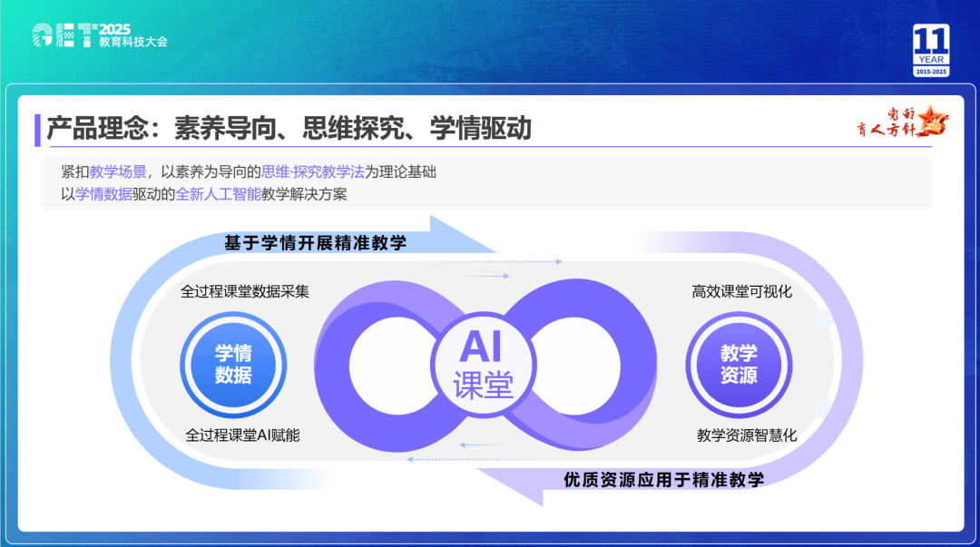This screenshot has width=980, height=547.
Task: Select the 高效课堂可视化 label
Action: coord(741,291)
